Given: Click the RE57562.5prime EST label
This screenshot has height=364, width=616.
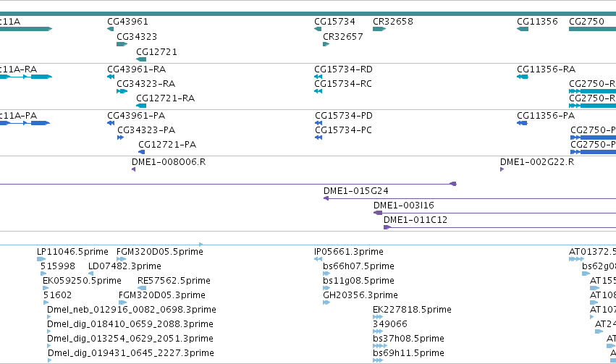Looking at the screenshot, I should [x=174, y=281].
